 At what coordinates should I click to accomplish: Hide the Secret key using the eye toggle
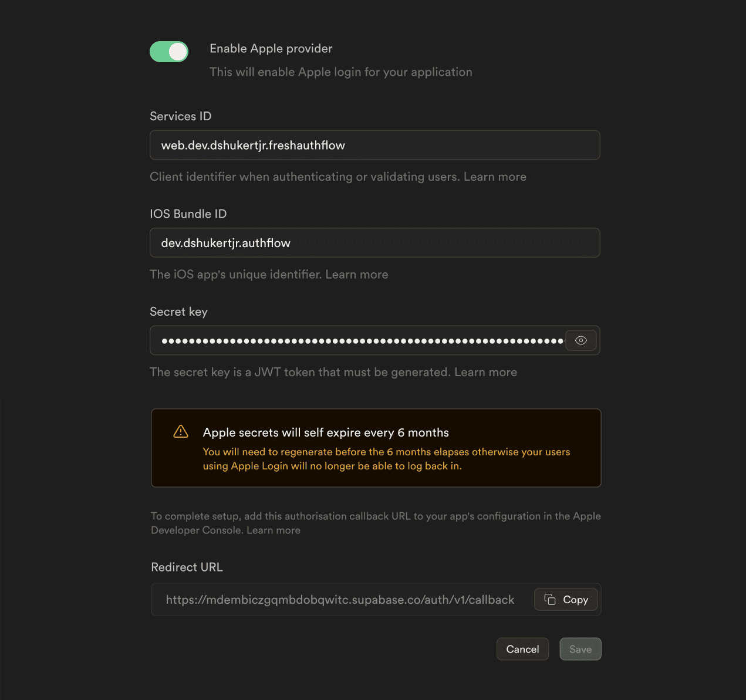[x=580, y=340]
